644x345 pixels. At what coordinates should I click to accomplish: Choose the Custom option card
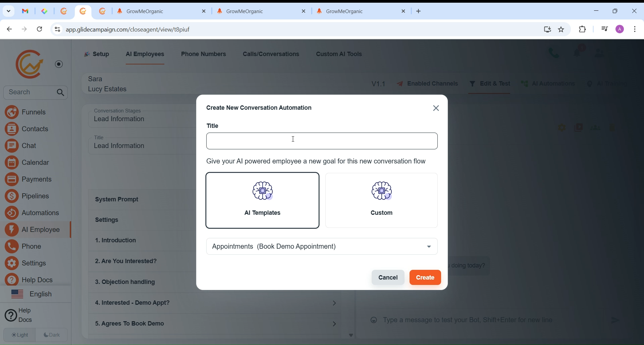coord(381,200)
